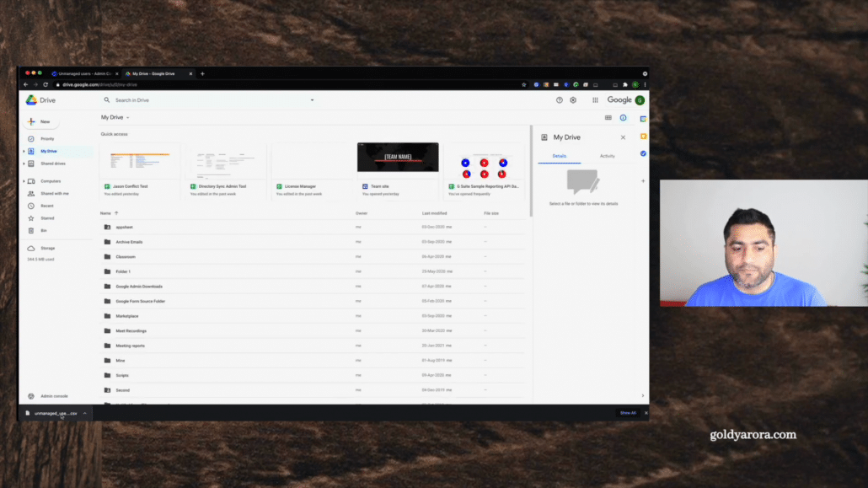Select the Meet Recordings folder
The width and height of the screenshot is (868, 488).
(312, 330)
